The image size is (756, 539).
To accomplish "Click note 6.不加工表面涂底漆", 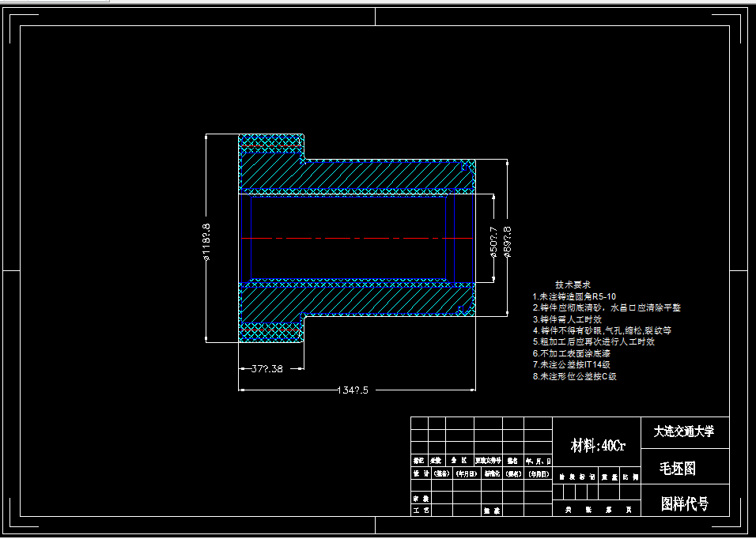I will coord(571,353).
